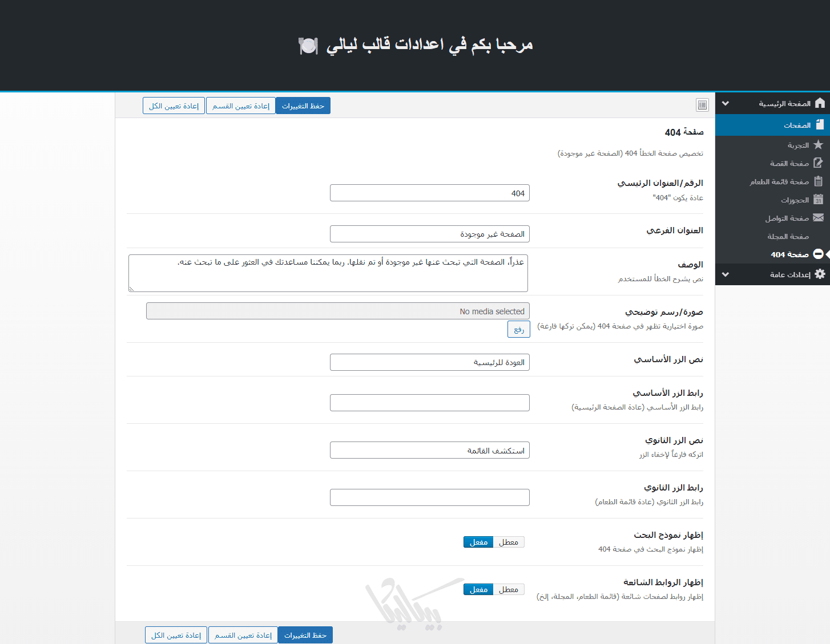This screenshot has width=830, height=644.
Task: Open صفحة المجلة in the sidebar
Action: pyautogui.click(x=788, y=236)
